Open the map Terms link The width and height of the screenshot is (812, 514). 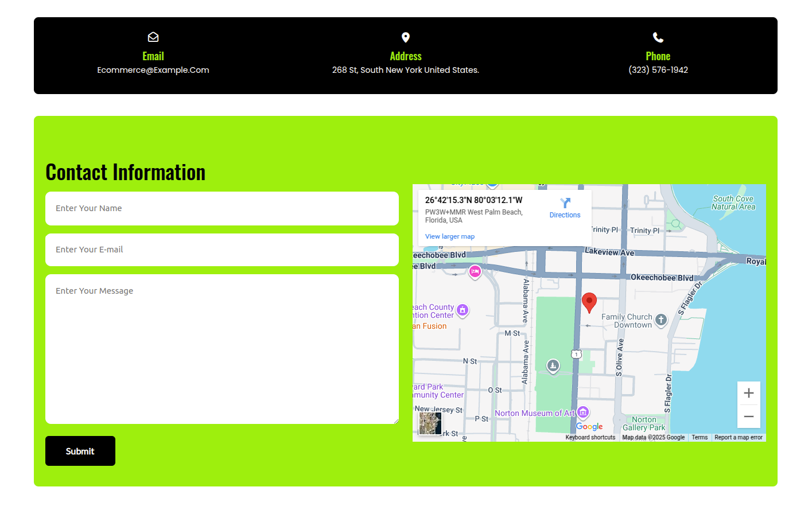pyautogui.click(x=700, y=437)
